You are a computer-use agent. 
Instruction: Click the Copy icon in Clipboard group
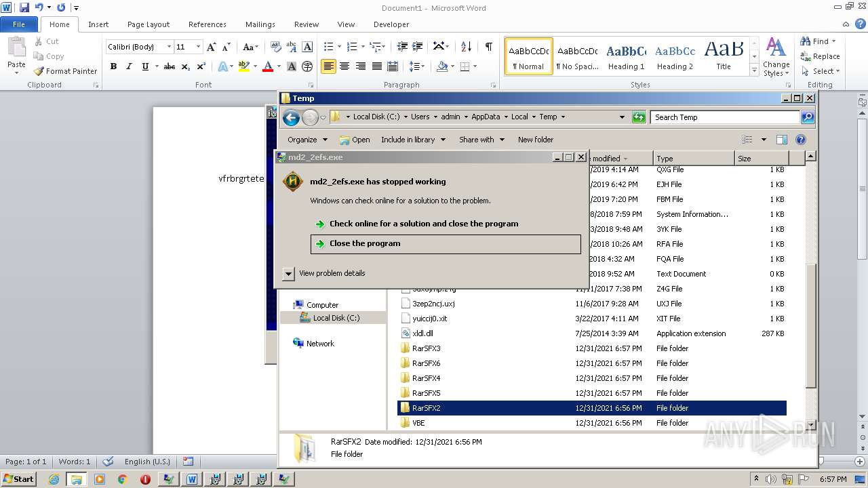[39, 56]
